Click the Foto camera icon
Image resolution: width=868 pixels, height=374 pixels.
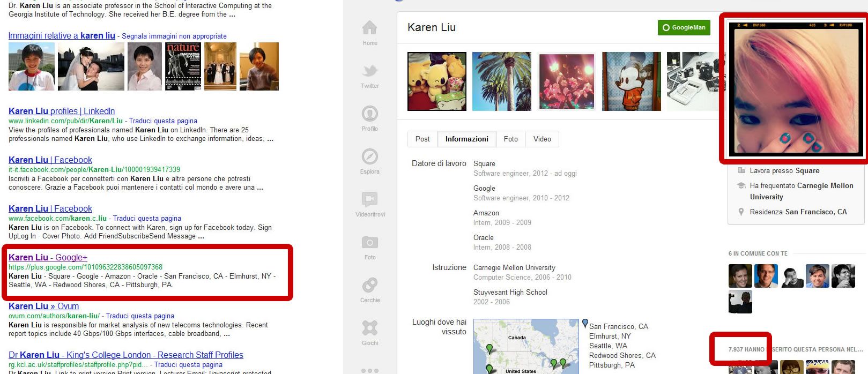point(369,242)
